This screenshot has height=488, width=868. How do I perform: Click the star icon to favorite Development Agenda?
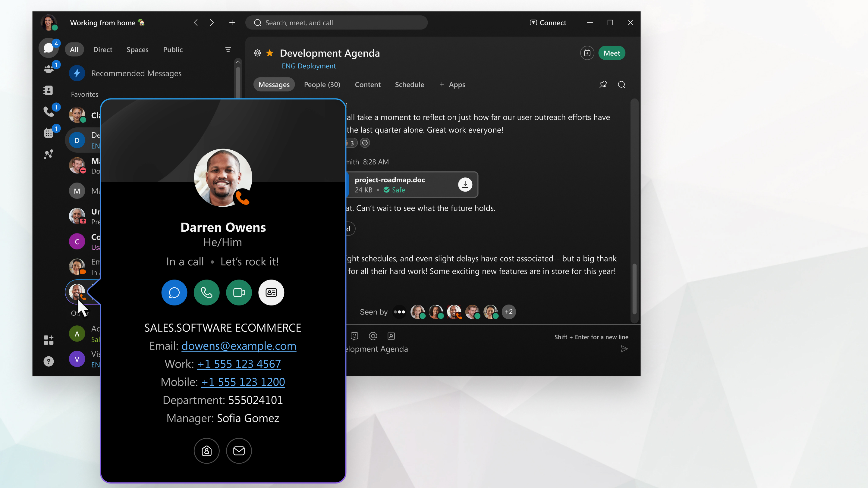271,53
